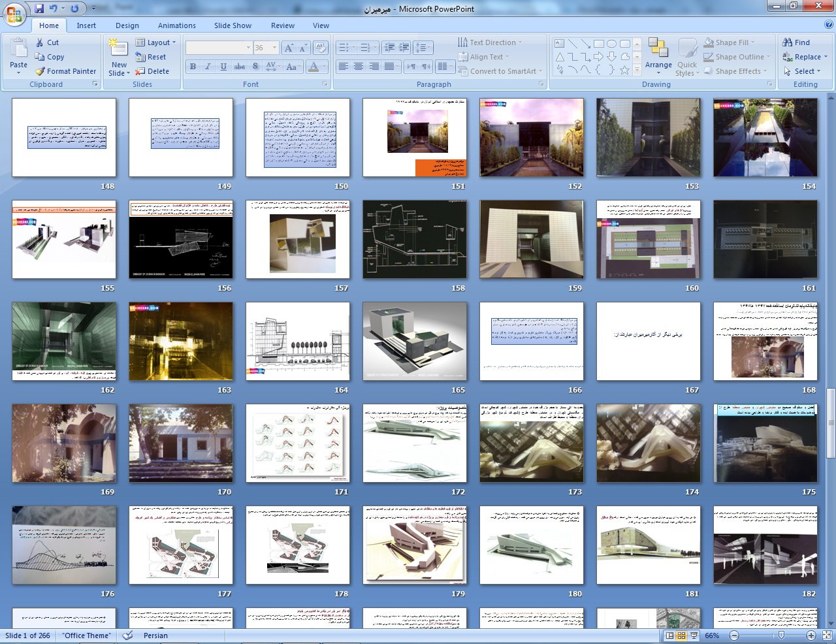Screen dimensions: 836x644
Task: Switch to the Insert tab
Action: [x=86, y=25]
